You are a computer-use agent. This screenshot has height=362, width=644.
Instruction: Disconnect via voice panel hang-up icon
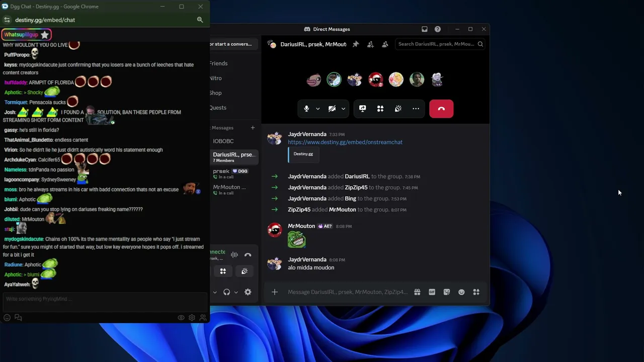pyautogui.click(x=248, y=255)
